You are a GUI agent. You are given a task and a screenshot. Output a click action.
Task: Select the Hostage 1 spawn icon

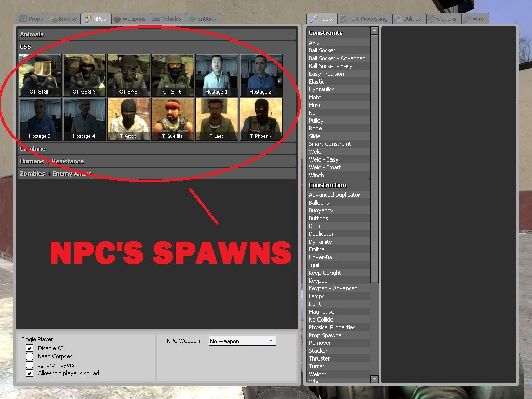tap(217, 75)
